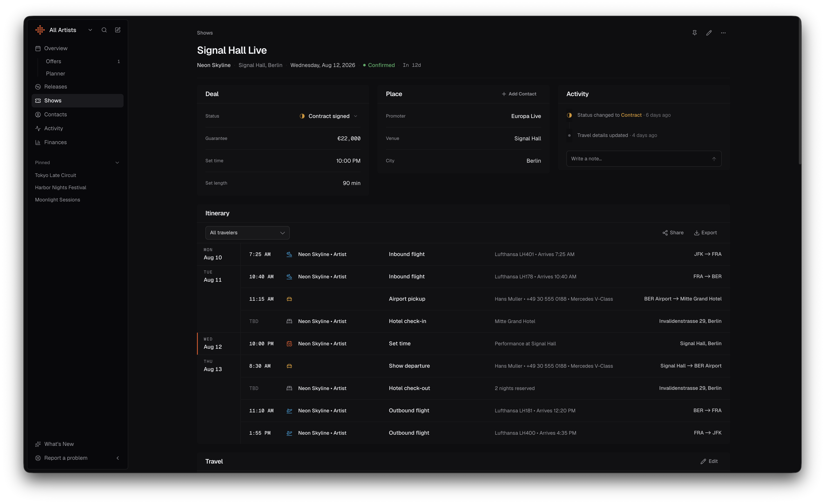Click the Share itinerary button
The image size is (825, 504).
[673, 233]
